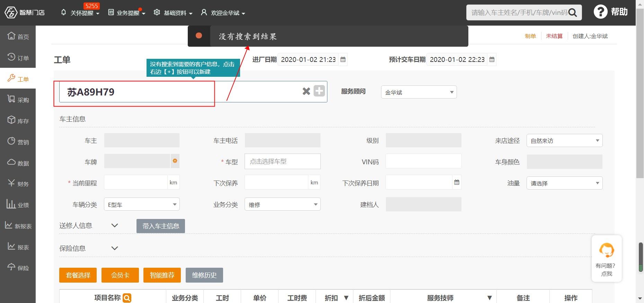Go to 首页 in sidebar
Screen dimensions: 644x303
tap(18, 36)
